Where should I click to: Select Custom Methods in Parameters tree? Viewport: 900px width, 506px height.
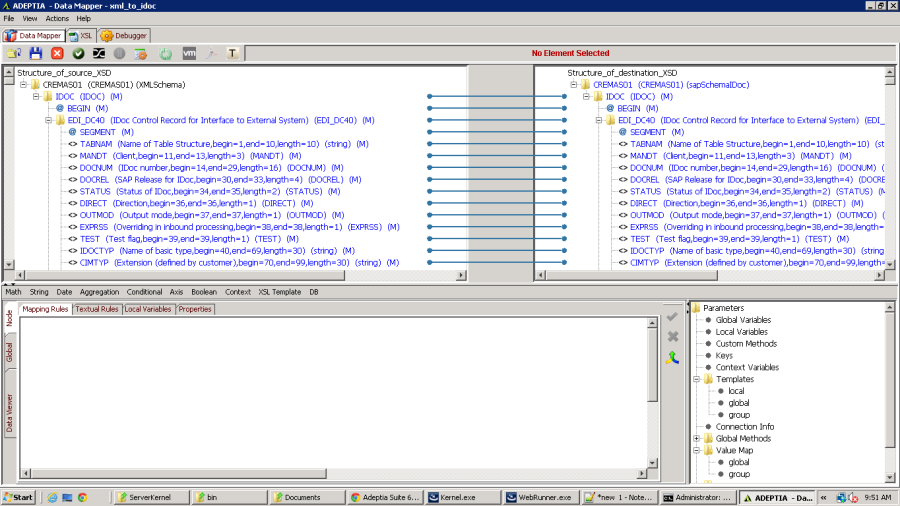click(x=746, y=344)
